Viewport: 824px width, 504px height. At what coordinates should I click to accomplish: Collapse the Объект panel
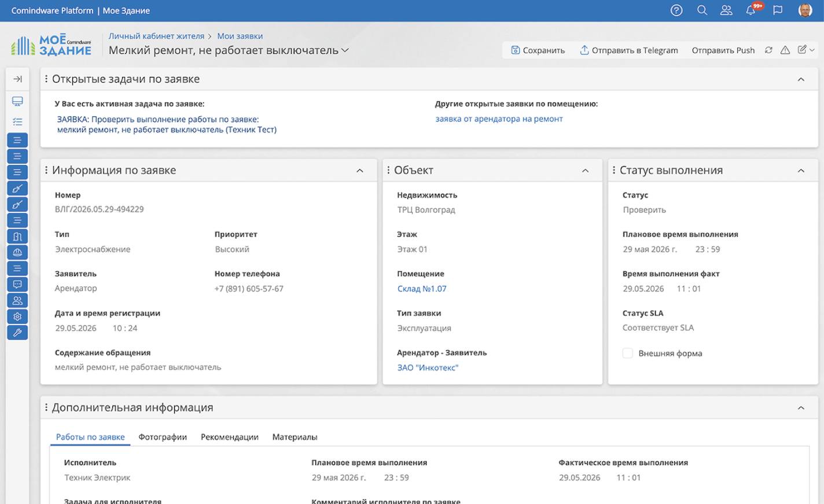coord(585,171)
